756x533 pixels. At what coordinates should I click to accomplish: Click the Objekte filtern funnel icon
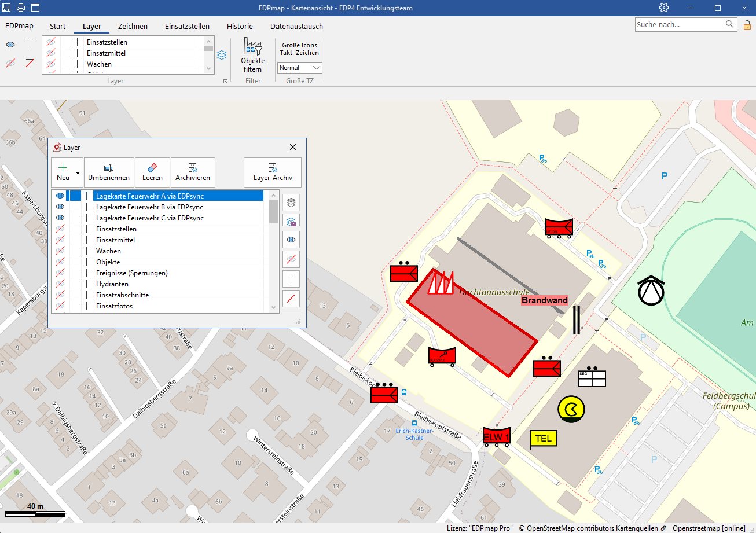click(x=252, y=46)
